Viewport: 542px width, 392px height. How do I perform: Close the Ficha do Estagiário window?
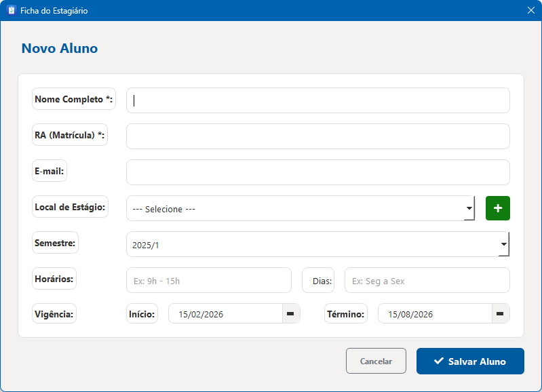tap(530, 11)
